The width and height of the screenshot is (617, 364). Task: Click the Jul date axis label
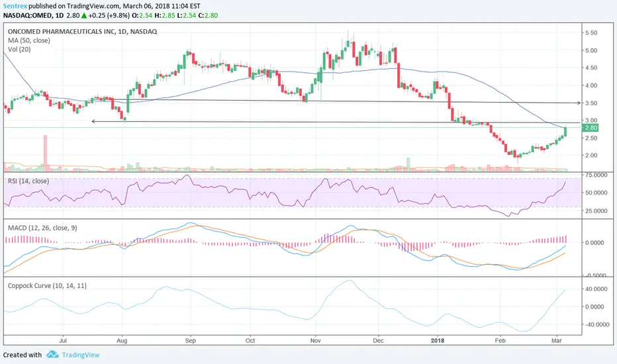pos(63,340)
